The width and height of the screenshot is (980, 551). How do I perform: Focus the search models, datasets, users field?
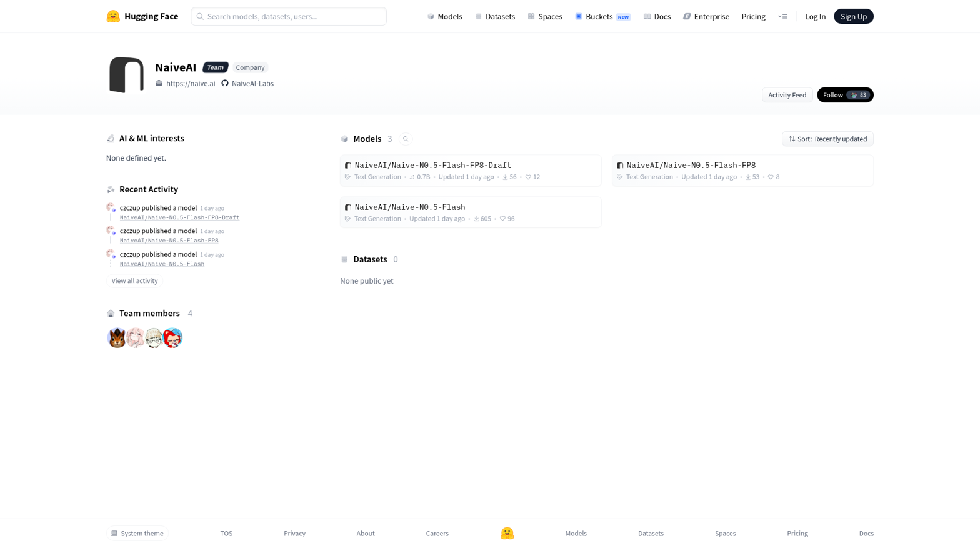pyautogui.click(x=289, y=16)
